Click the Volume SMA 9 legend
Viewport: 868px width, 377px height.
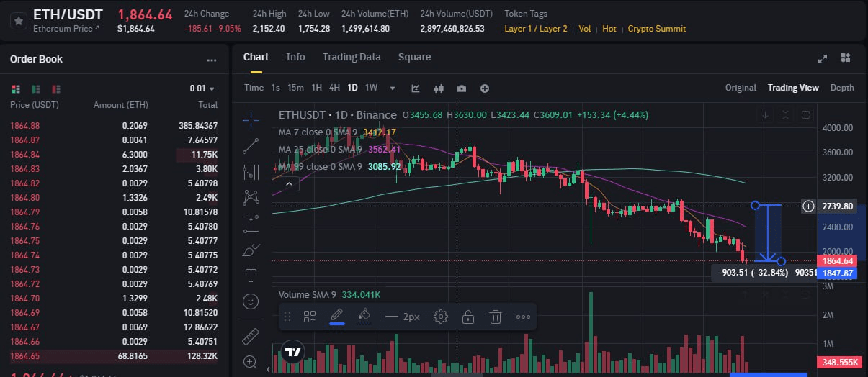click(330, 294)
